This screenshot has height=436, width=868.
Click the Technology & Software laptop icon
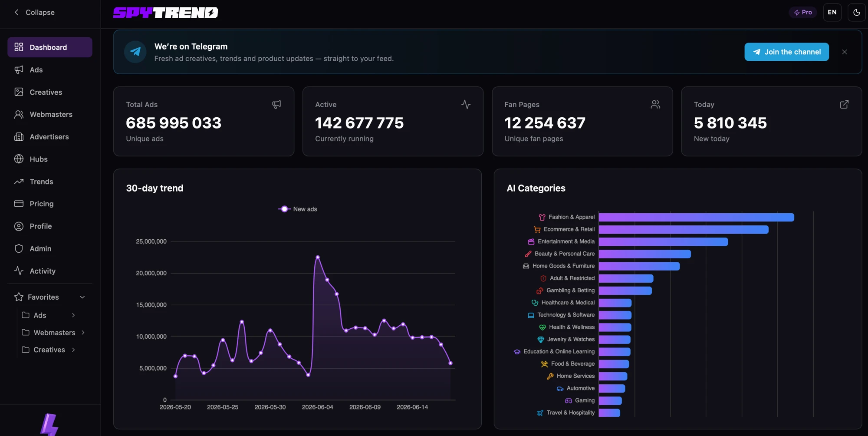(x=531, y=315)
